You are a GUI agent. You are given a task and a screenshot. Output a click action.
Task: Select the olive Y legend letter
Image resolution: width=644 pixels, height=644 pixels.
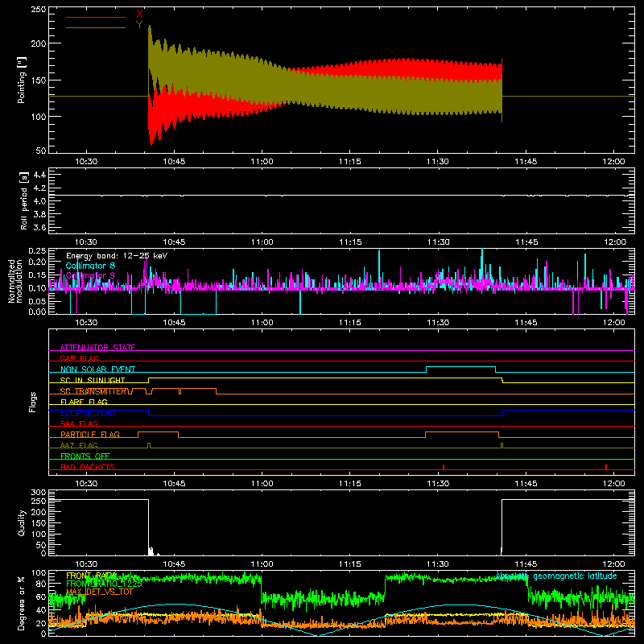[139, 25]
